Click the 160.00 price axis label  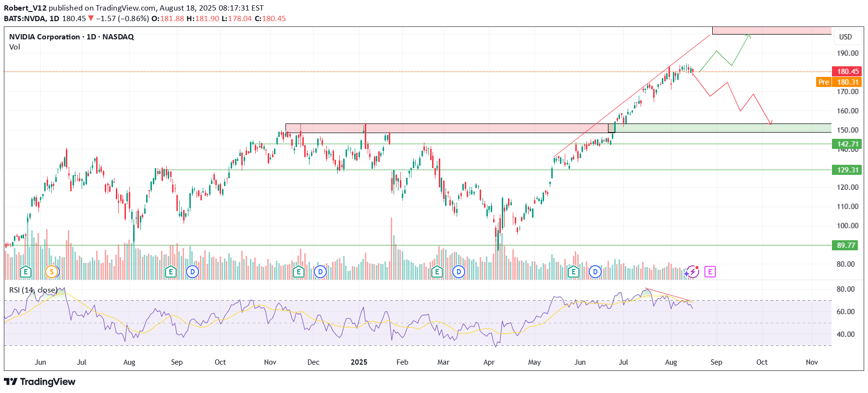[847, 111]
